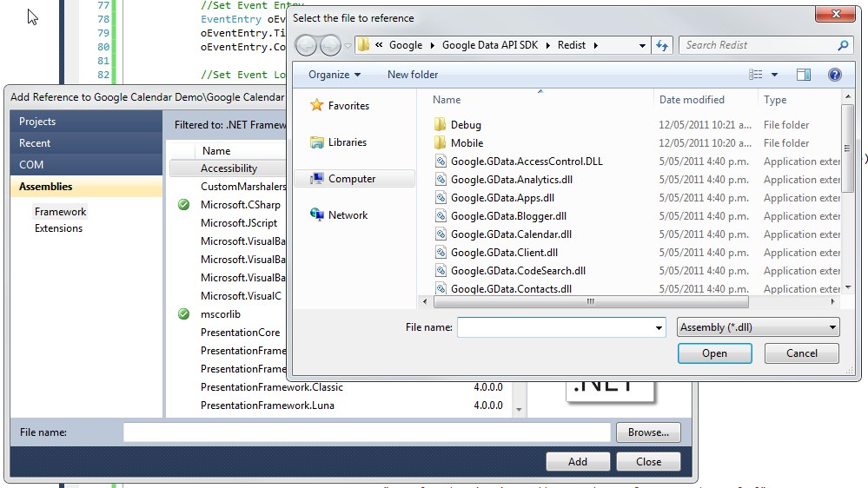868x488 pixels.
Task: Click File name field in Add Reference dialog
Action: point(367,432)
